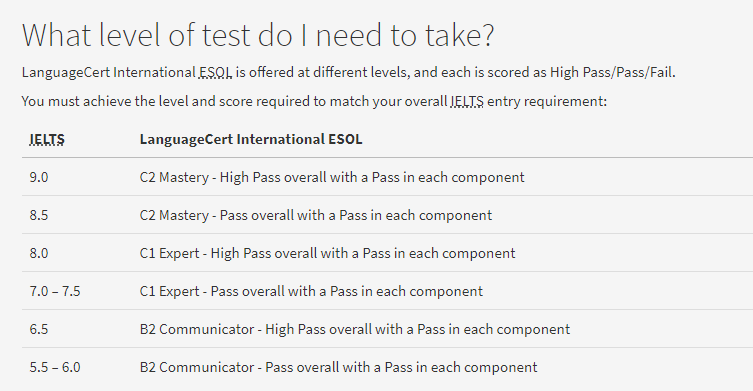Click the sentence about overall entry requirement
Image resolution: width=753 pixels, height=391 pixels.
[x=315, y=101]
